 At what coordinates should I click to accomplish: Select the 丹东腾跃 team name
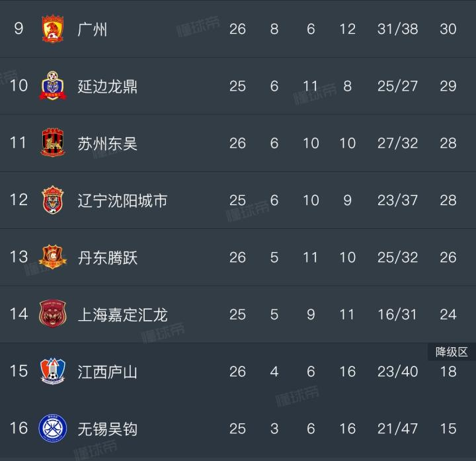point(108,257)
